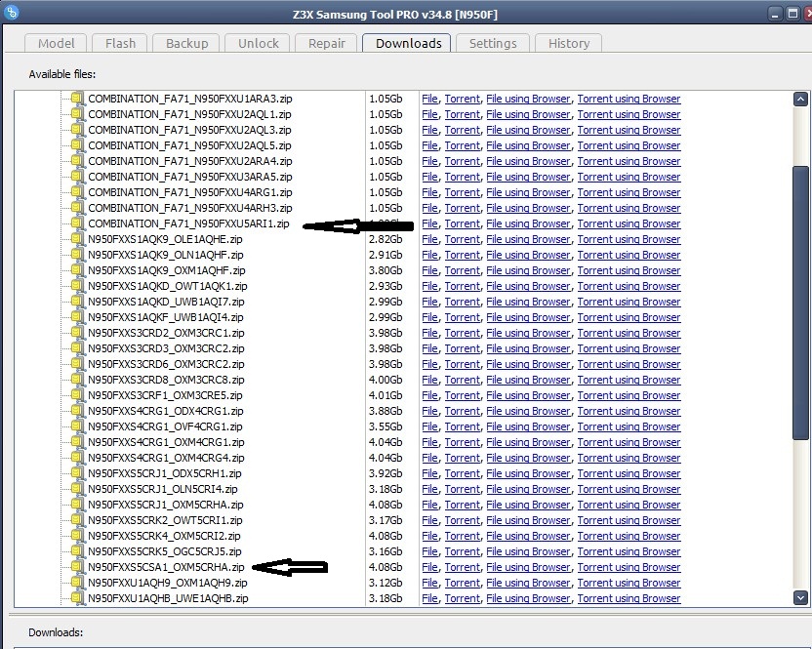
Task: Go to the Backup tab
Action: (187, 43)
